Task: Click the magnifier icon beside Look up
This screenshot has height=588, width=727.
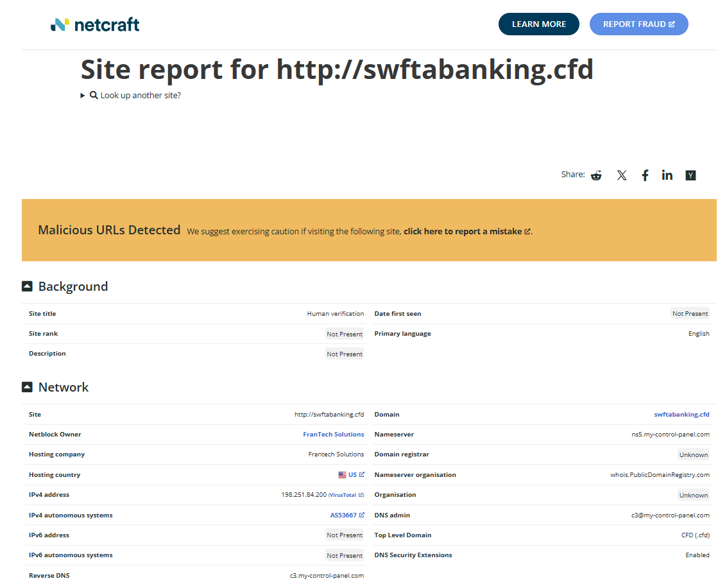Action: point(94,95)
